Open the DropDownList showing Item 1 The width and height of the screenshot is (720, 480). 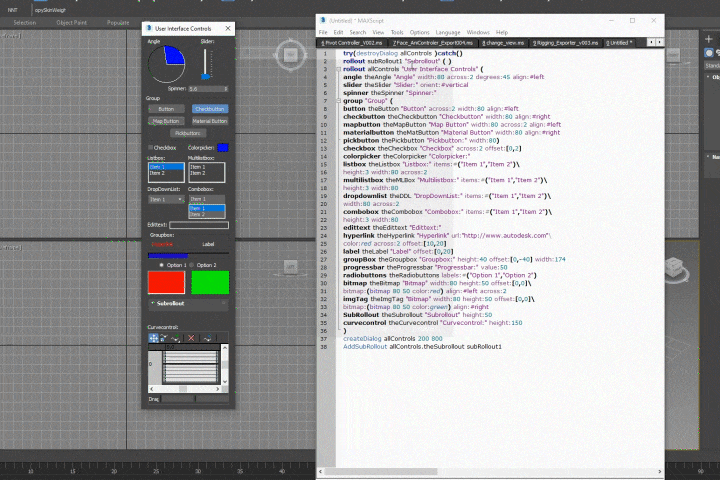click(166, 199)
